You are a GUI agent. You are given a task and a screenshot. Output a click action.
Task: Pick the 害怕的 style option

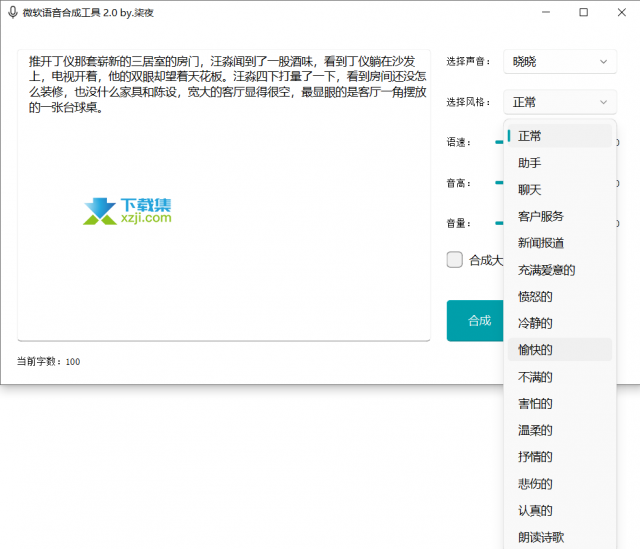[x=560, y=404]
